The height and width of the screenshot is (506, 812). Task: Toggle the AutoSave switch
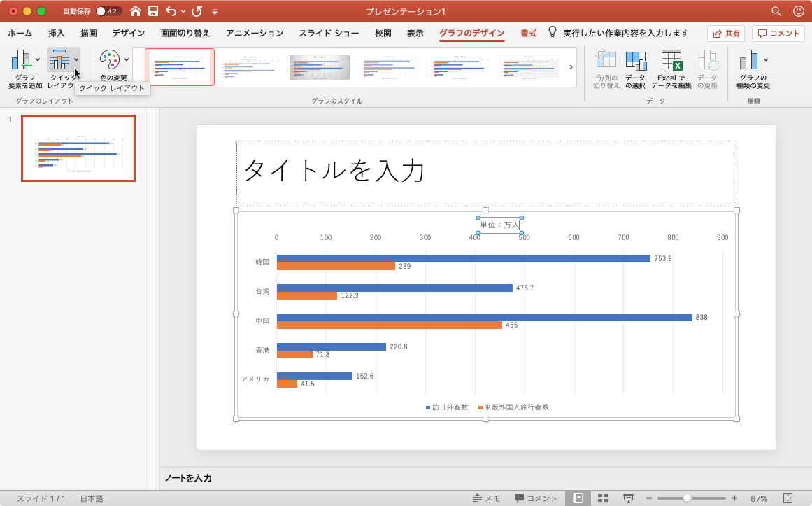click(108, 11)
